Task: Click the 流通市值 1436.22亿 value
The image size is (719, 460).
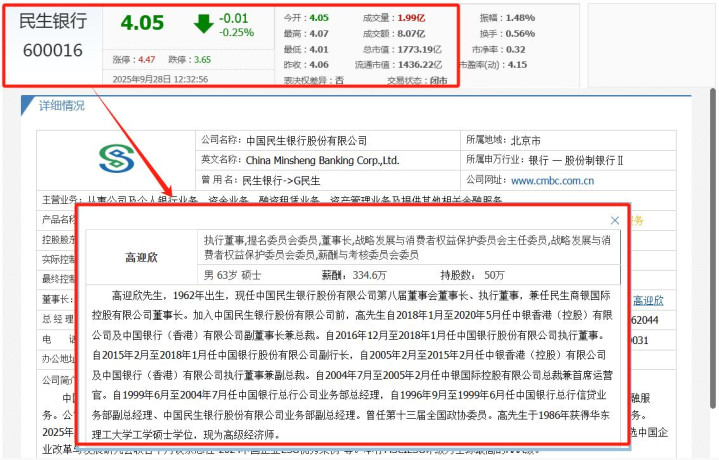Action: (x=420, y=65)
